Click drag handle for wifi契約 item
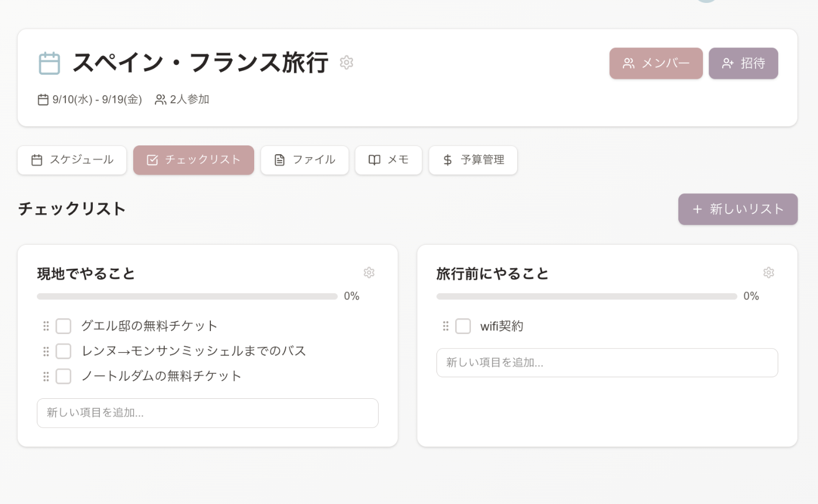The image size is (818, 504). click(446, 326)
